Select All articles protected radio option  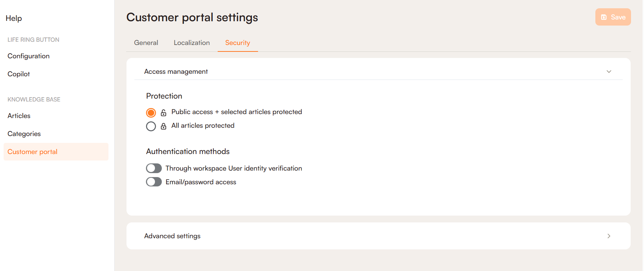point(151,126)
